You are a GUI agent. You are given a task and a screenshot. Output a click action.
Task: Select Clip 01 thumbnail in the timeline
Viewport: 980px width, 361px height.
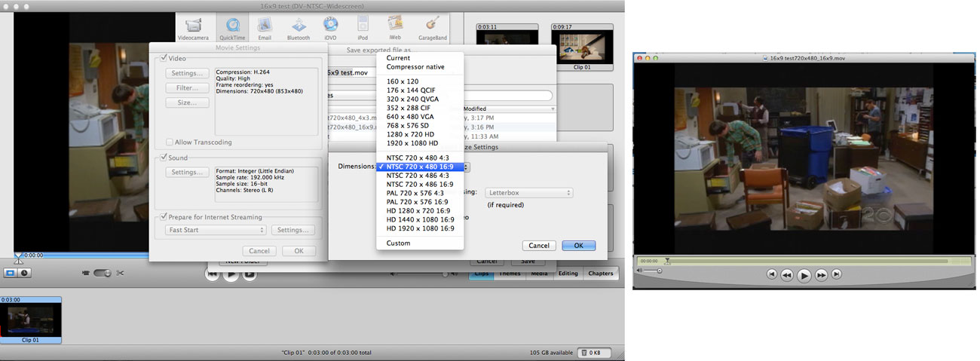(x=30, y=320)
